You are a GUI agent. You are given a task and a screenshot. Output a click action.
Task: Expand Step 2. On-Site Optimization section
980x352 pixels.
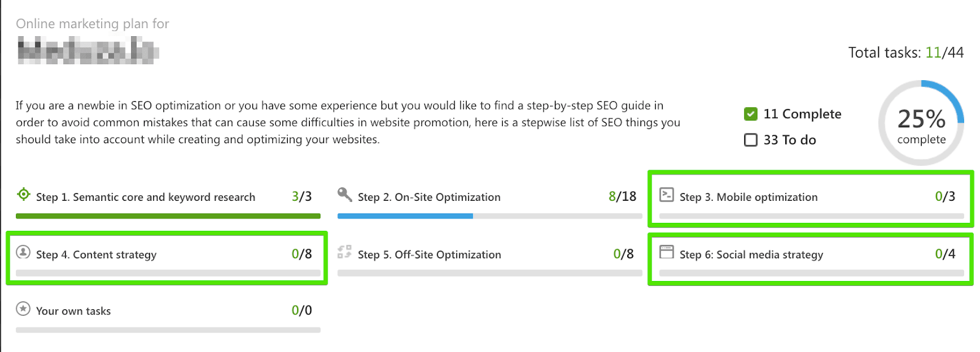pos(429,197)
